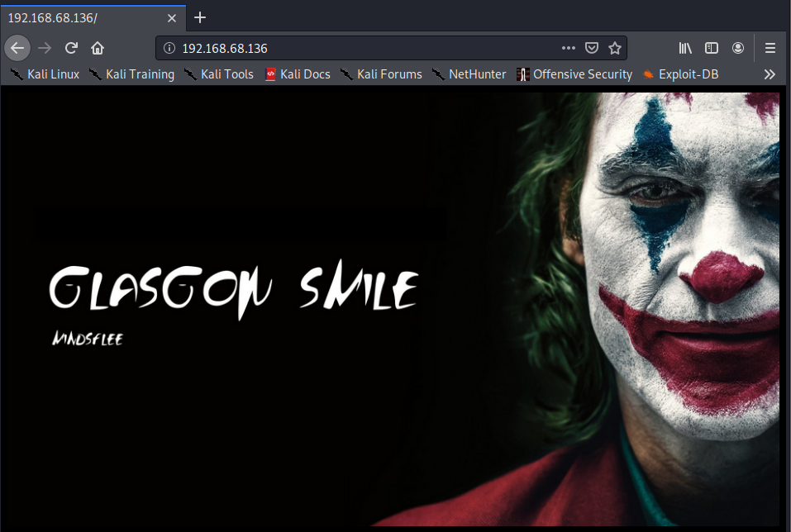Toggle the browser sidebar
Screen dimensions: 791x532
pyautogui.click(x=712, y=48)
